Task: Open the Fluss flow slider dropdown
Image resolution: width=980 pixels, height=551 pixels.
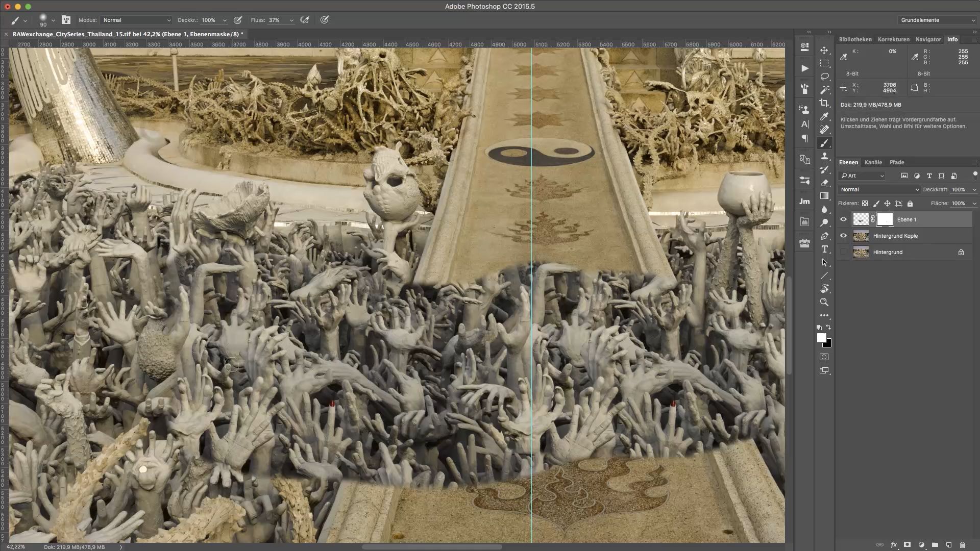Action: [291, 20]
